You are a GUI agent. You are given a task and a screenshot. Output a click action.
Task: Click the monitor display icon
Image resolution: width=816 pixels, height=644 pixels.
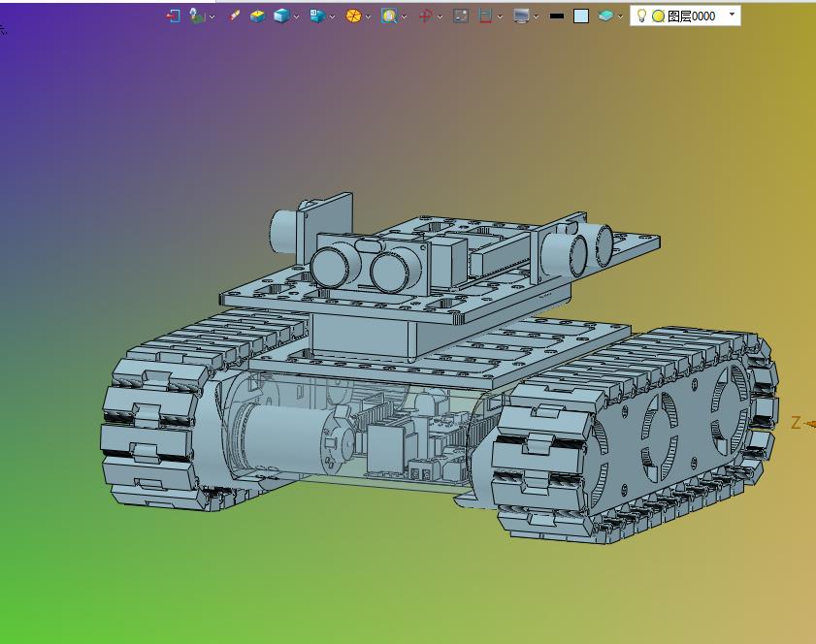pyautogui.click(x=521, y=16)
